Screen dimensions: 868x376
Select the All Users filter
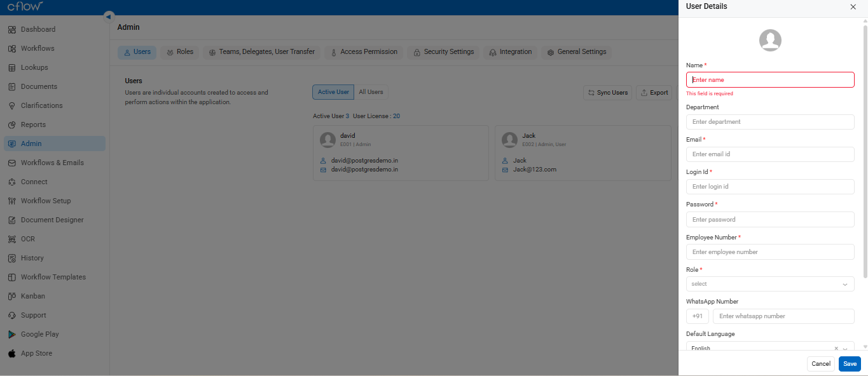(x=371, y=92)
